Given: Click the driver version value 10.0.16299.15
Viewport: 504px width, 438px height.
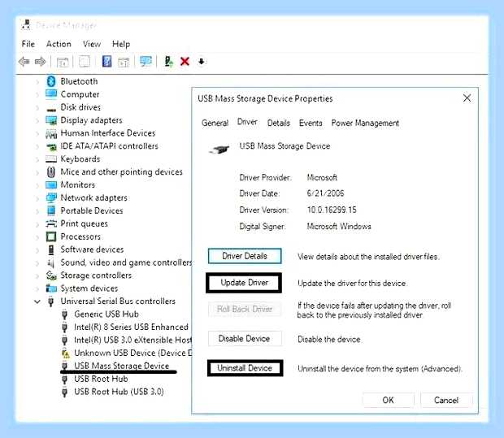Looking at the screenshot, I should 332,210.
